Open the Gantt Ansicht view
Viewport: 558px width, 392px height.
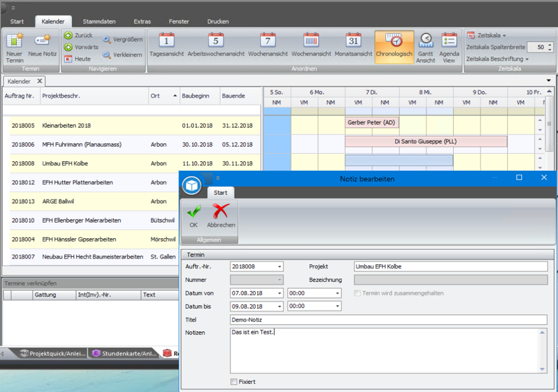click(x=425, y=48)
